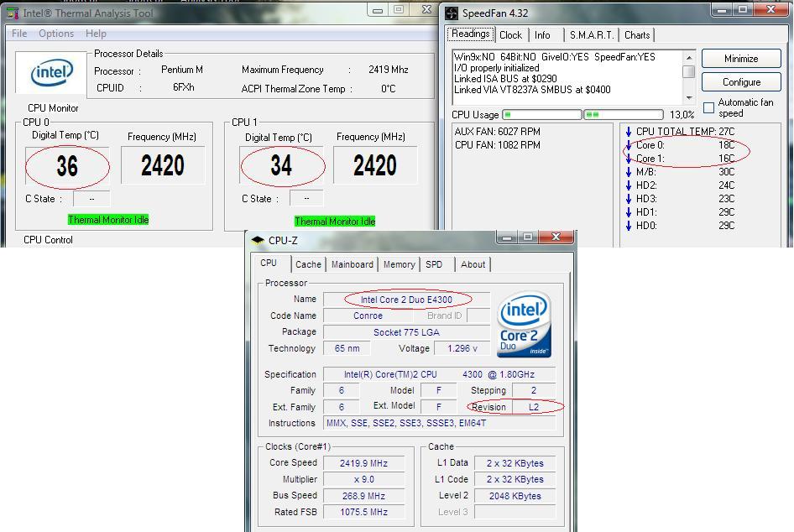Click the AUX FAN: 6027 RPM reading
794x532 pixels.
(x=497, y=132)
